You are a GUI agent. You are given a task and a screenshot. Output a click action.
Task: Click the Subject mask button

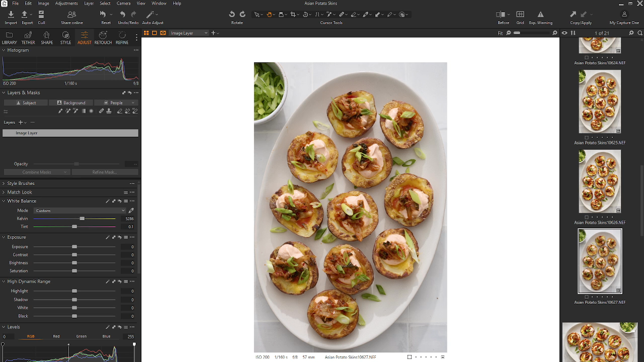click(x=26, y=103)
